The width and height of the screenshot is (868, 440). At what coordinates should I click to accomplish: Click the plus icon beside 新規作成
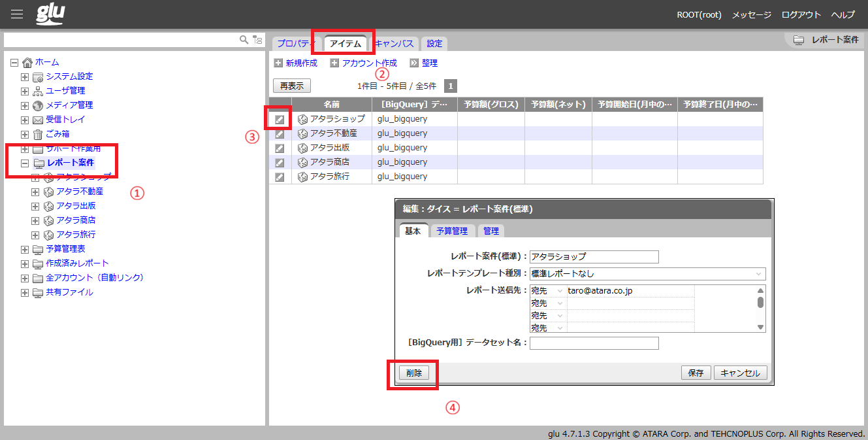[278, 63]
